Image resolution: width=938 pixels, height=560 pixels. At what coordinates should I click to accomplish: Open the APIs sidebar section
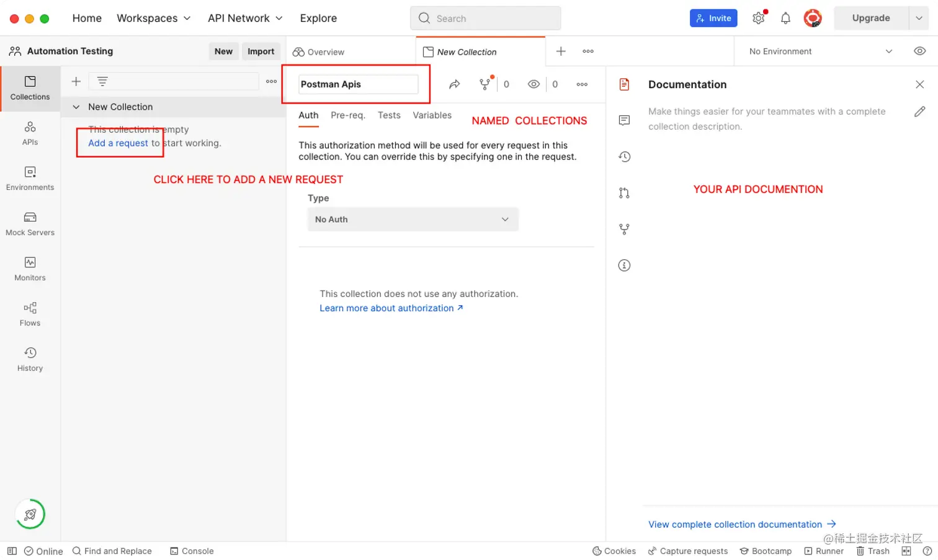coord(30,133)
